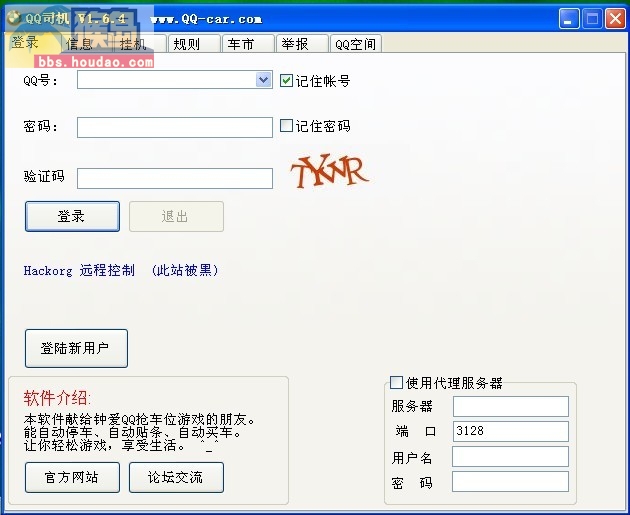Expand the QQ号 account dropdown

coord(264,80)
